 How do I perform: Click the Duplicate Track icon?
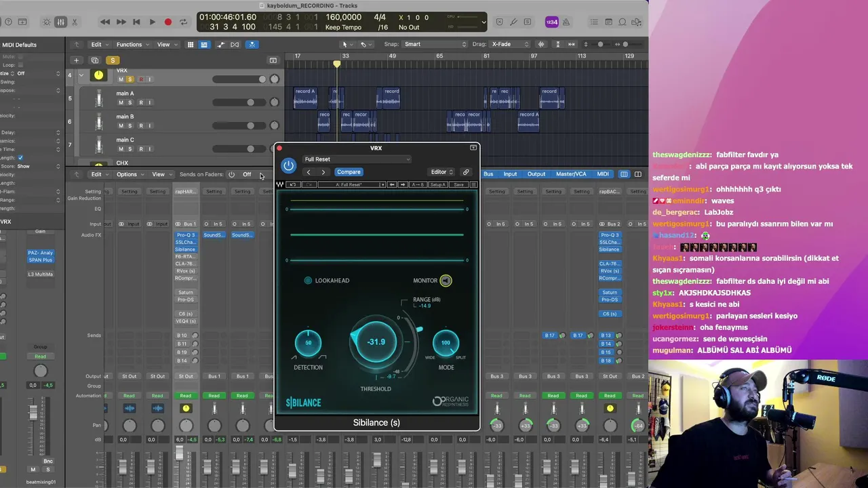(95, 60)
